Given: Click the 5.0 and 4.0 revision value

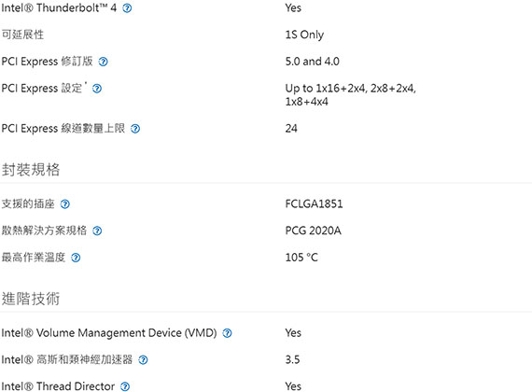Looking at the screenshot, I should (312, 62).
